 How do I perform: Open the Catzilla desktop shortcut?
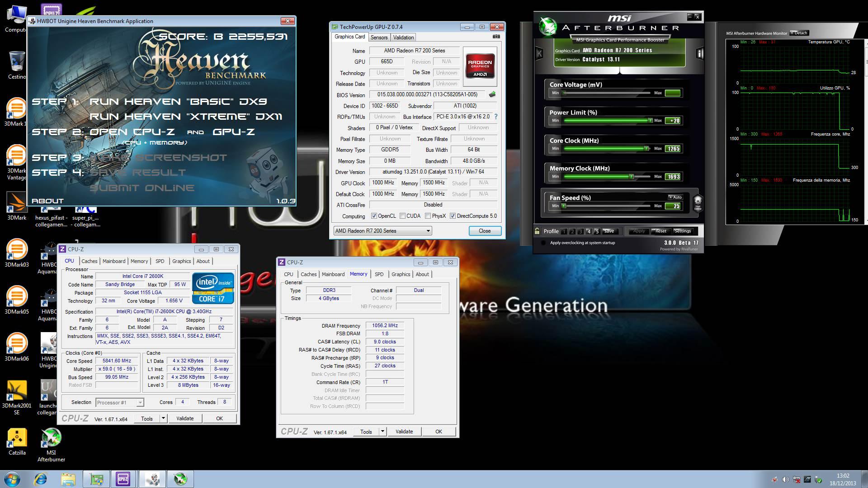[x=17, y=441]
